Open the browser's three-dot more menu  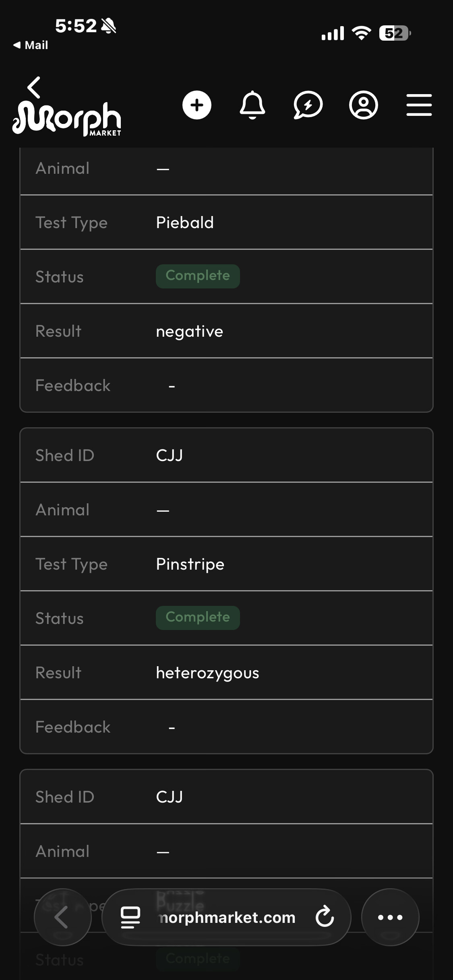coord(390,917)
